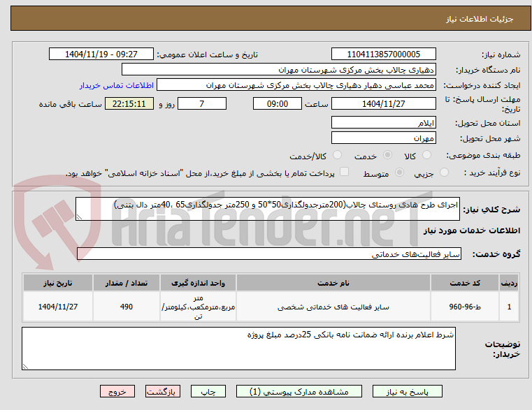This screenshot has height=410, width=532.
Task: Click the ساعت باقی مانده label
Action: 70,104
